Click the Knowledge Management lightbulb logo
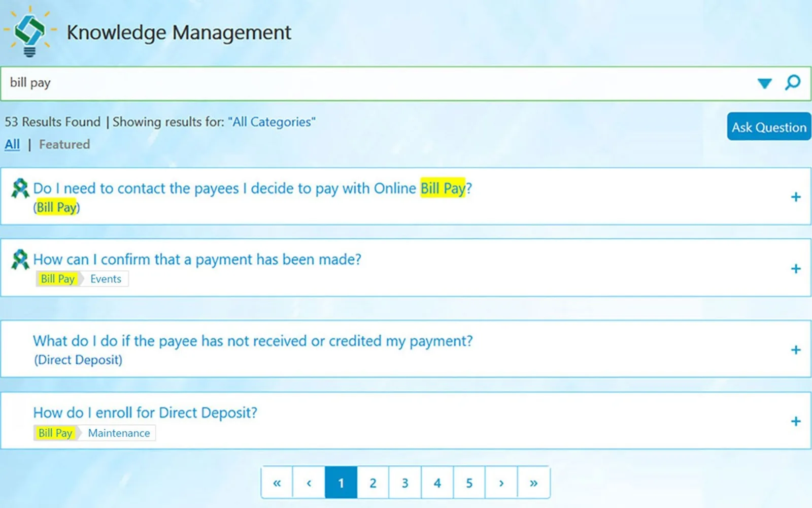Image resolution: width=812 pixels, height=508 pixels. tap(30, 31)
